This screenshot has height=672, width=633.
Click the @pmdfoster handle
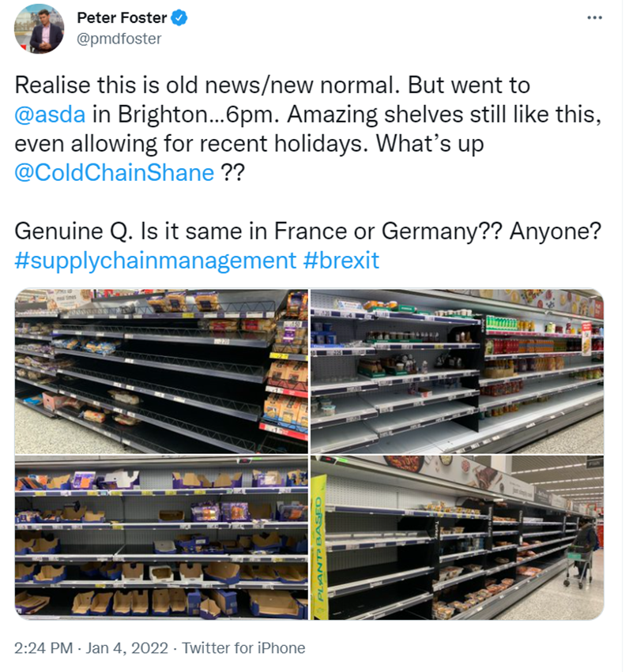119,38
